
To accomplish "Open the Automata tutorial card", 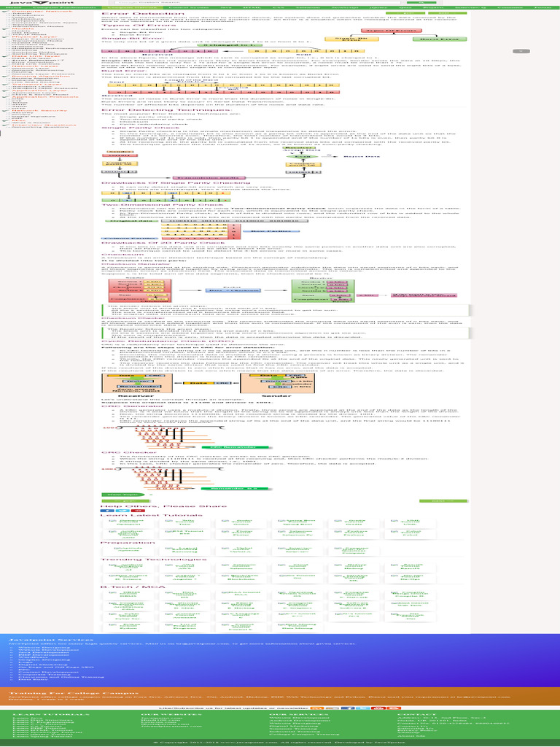I will point(184,617).
